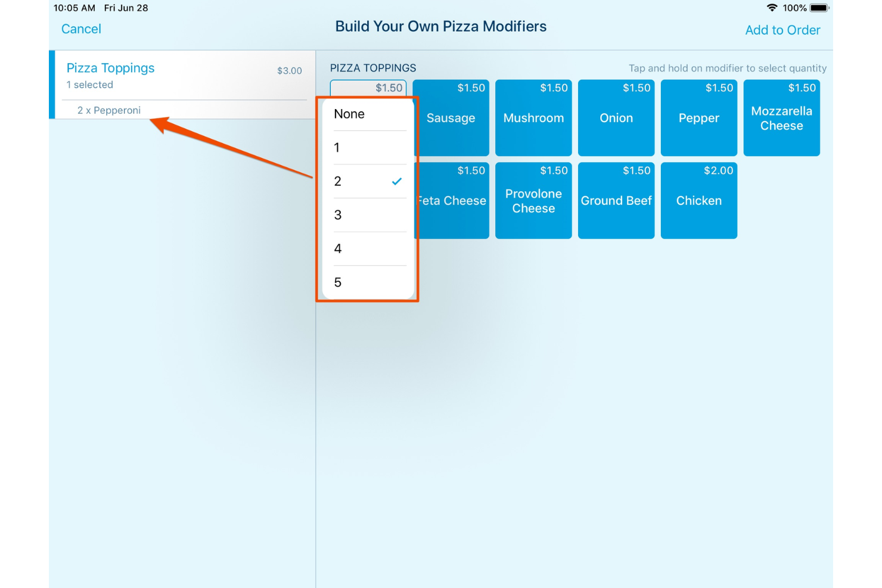882x588 pixels.
Task: Tap Add to Order
Action: pyautogui.click(x=782, y=30)
